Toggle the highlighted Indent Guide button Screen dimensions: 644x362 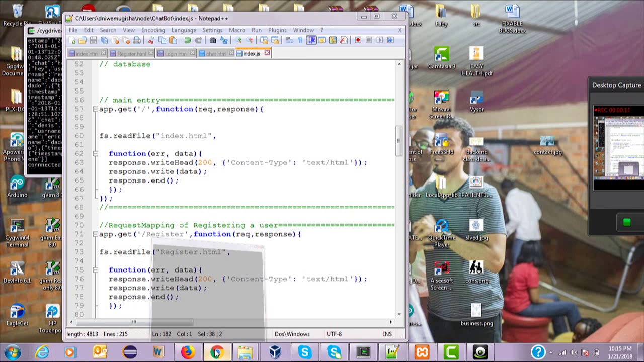pos(311,40)
